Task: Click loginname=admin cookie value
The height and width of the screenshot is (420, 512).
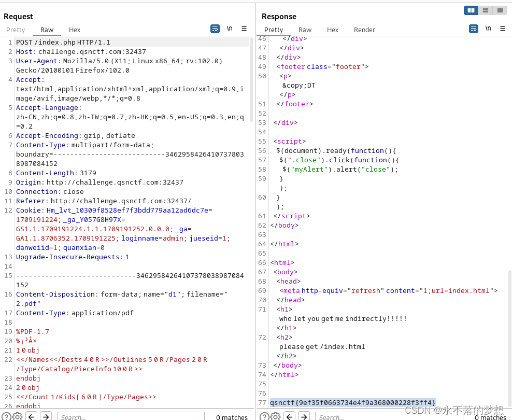Action: point(152,239)
